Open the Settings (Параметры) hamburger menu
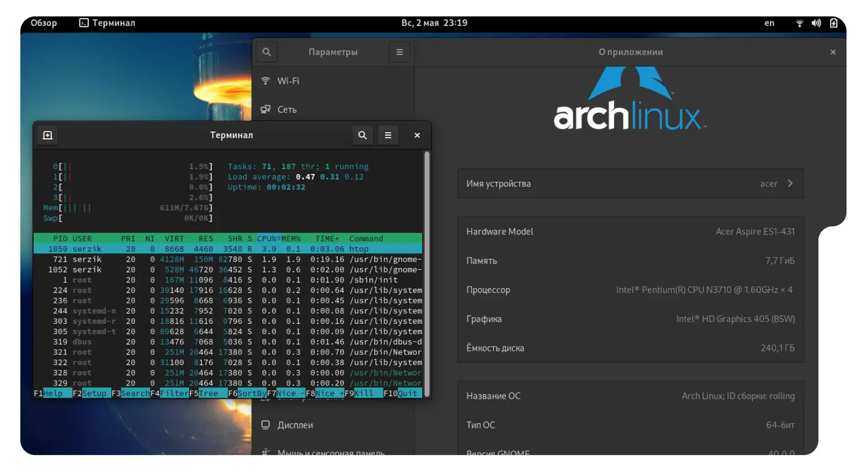The width and height of the screenshot is (868, 472). coord(400,52)
